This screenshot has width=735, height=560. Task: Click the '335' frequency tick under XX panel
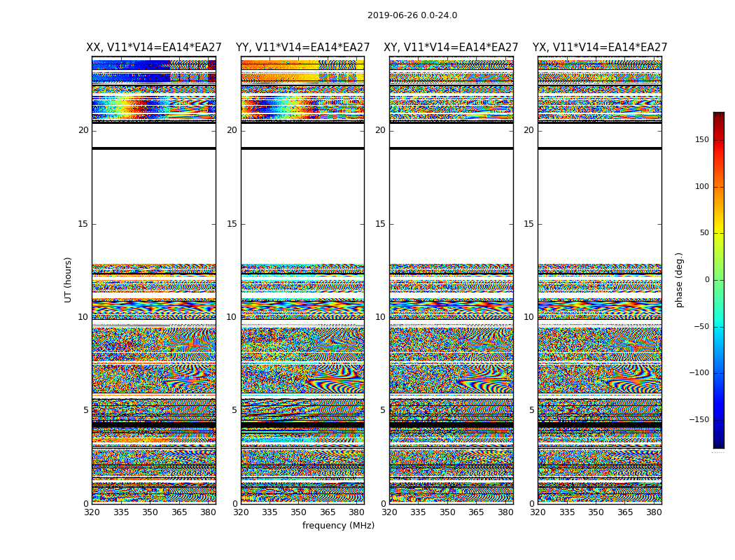click(121, 512)
